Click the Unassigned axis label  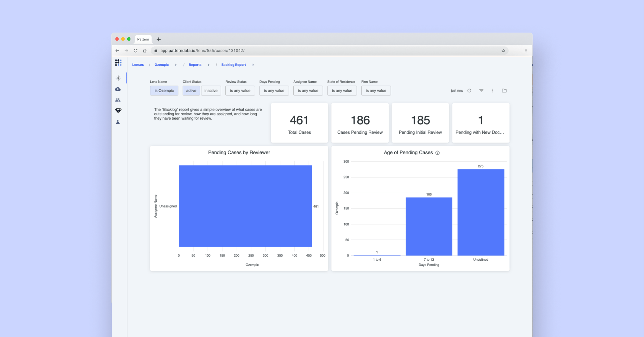(168, 206)
